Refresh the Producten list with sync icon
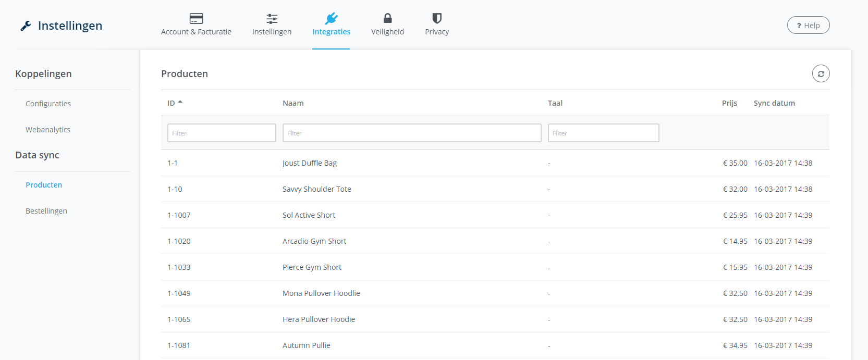Screen dimensions: 868x360 821,74
